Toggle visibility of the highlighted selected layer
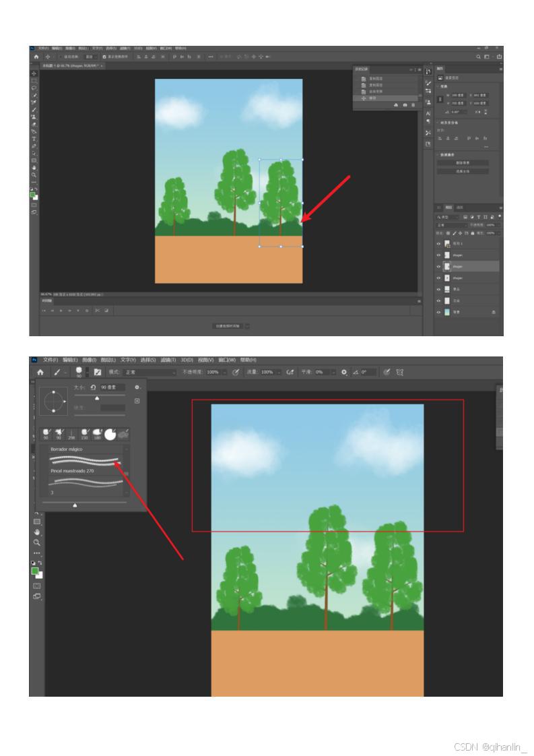The height and width of the screenshot is (756, 534). 438,267
